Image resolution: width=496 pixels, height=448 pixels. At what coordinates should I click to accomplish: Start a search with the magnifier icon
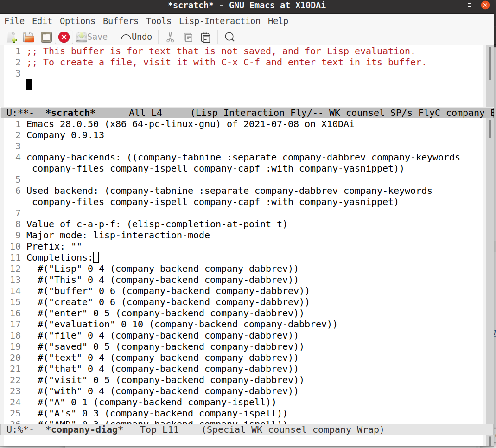[229, 37]
